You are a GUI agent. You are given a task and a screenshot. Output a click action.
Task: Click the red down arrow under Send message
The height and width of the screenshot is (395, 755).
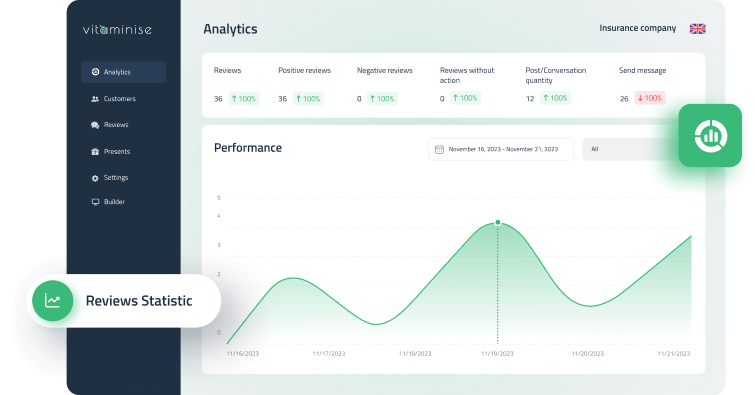(640, 98)
